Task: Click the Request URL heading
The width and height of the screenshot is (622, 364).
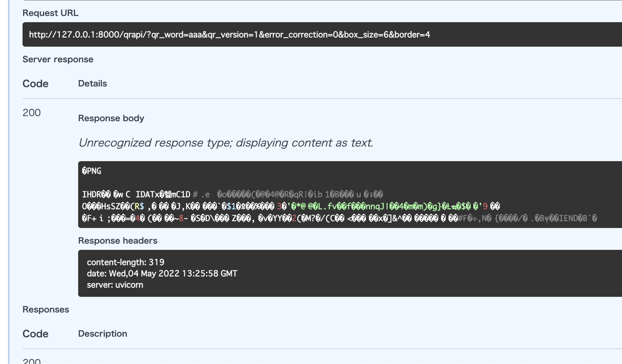Action: pyautogui.click(x=50, y=13)
